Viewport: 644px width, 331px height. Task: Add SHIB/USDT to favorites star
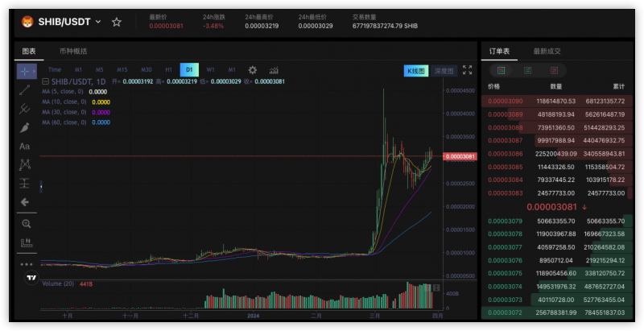pos(117,23)
